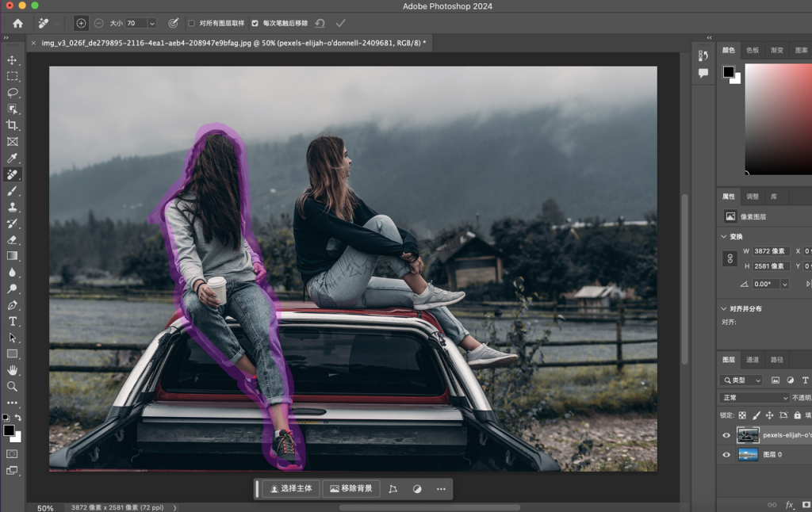This screenshot has height=512, width=812.
Task: Enable 对所有图层取样 checkbox
Action: point(192,23)
